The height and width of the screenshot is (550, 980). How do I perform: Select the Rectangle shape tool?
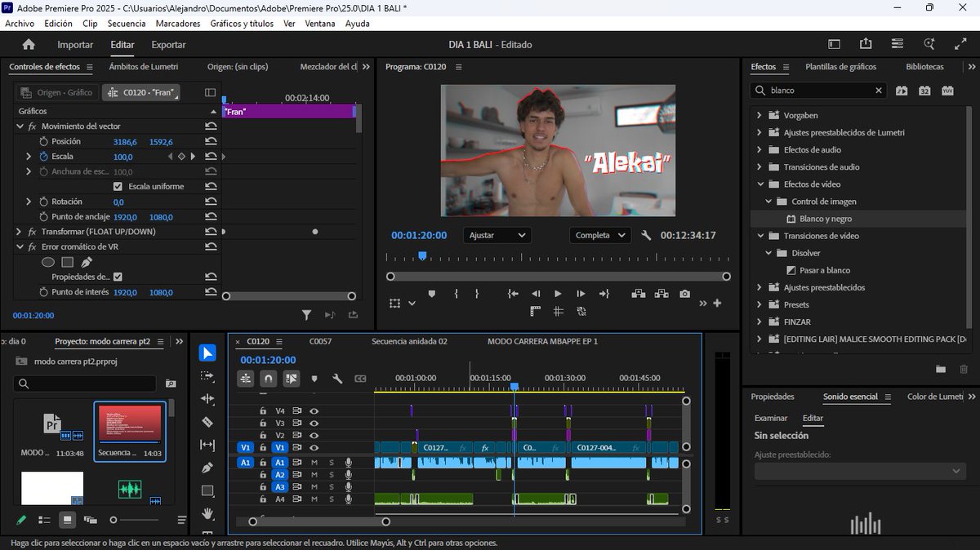pos(207,490)
